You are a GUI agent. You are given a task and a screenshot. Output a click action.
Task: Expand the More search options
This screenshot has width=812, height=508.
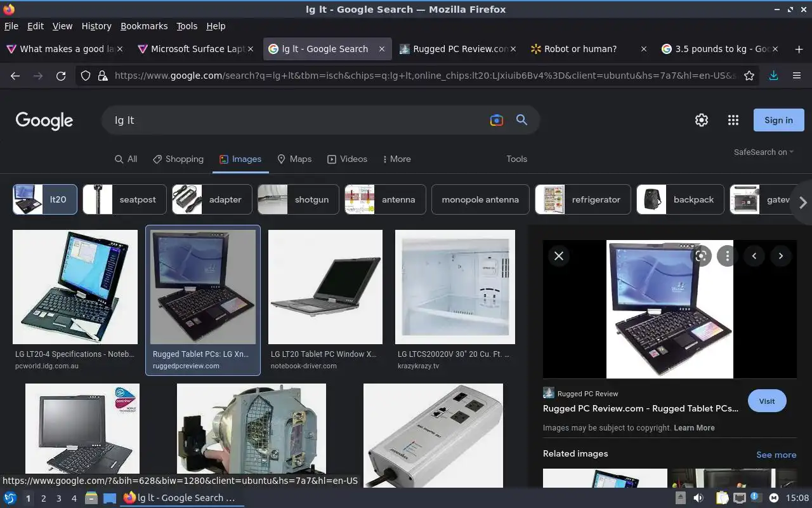[x=396, y=159]
